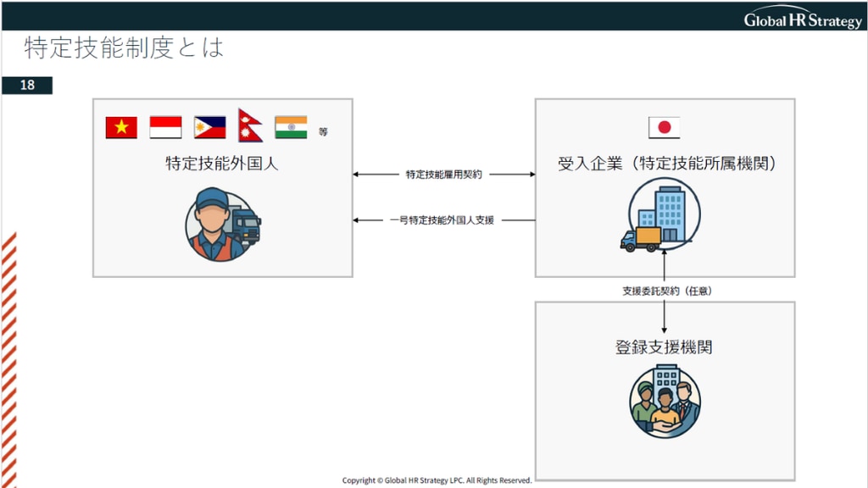Image resolution: width=868 pixels, height=488 pixels.
Task: Select the Japan flag icon
Action: [x=664, y=127]
